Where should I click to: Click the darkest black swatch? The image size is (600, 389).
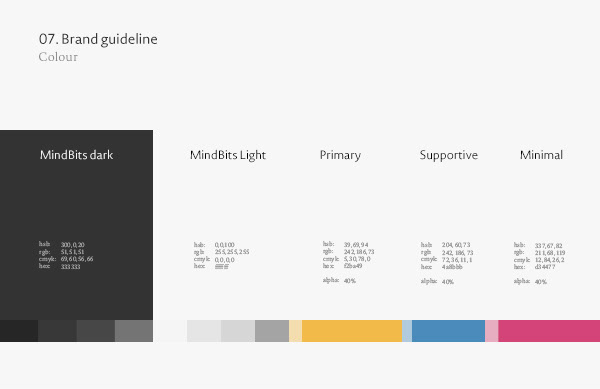pos(19,331)
